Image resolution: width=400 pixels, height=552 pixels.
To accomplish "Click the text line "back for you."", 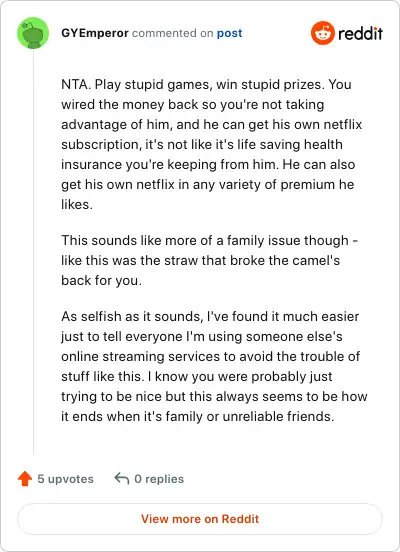I will 101,281.
